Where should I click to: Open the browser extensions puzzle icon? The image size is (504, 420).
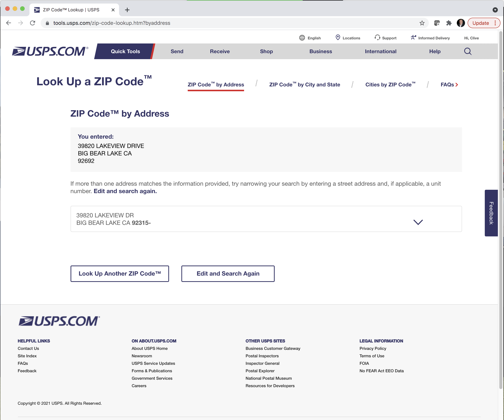point(449,23)
